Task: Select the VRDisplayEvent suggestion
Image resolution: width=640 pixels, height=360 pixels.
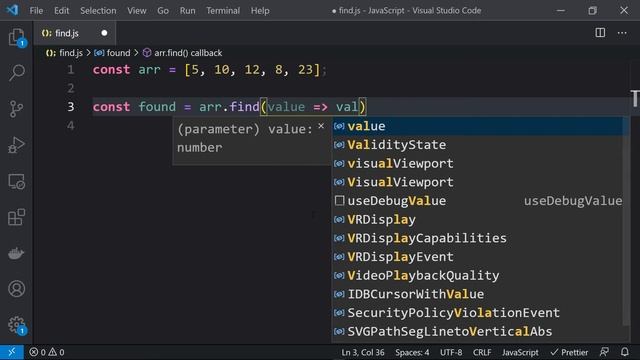Action: (x=478, y=257)
